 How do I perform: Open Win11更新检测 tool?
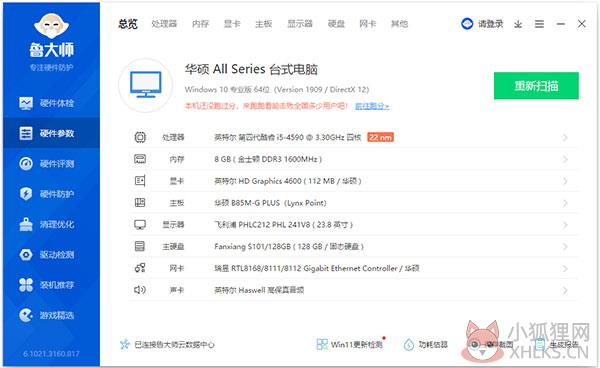[x=350, y=344]
